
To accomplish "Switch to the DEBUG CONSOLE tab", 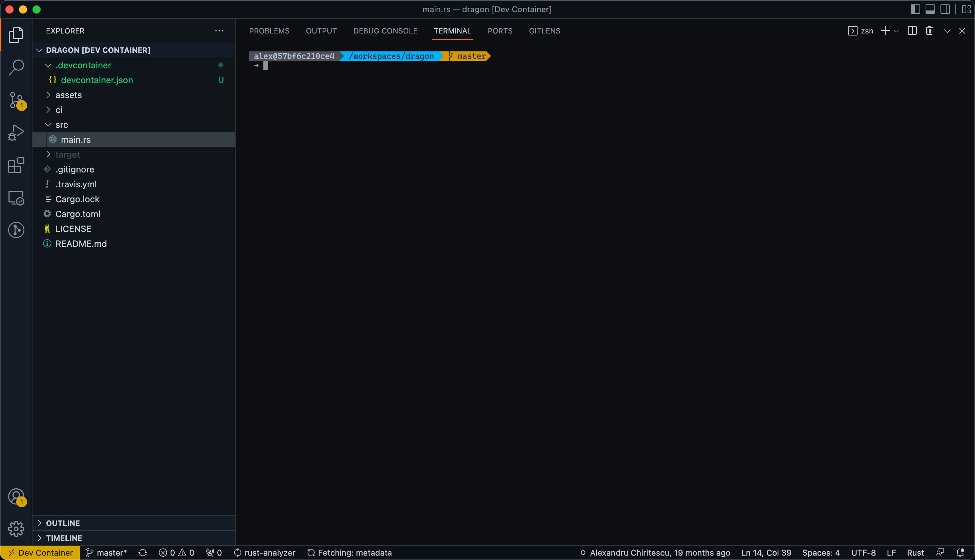I will (385, 31).
